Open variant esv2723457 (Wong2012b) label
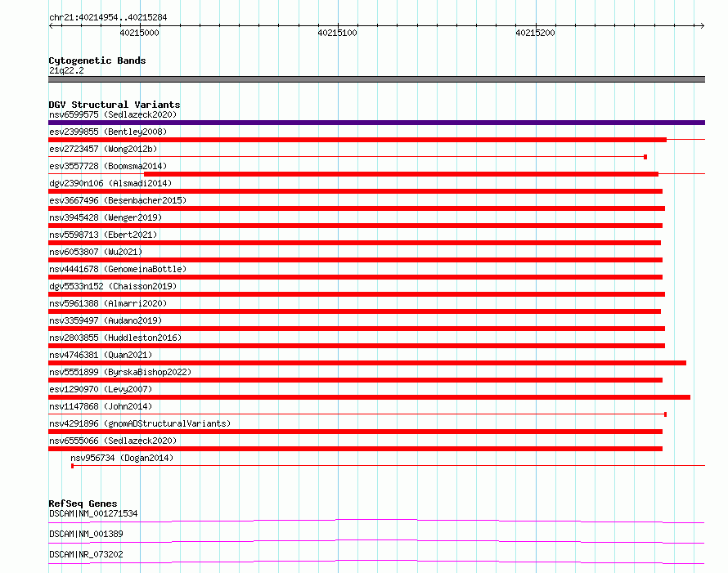 [x=103, y=149]
